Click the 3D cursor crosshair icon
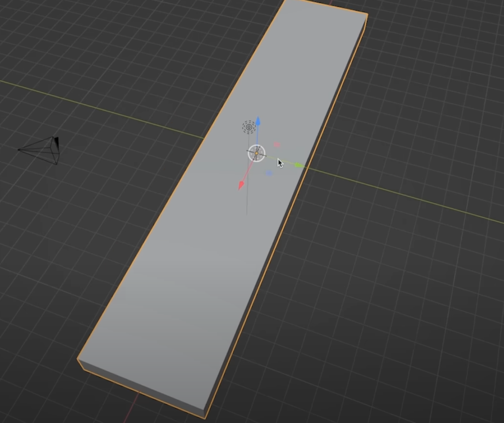504x423 pixels. 249,127
